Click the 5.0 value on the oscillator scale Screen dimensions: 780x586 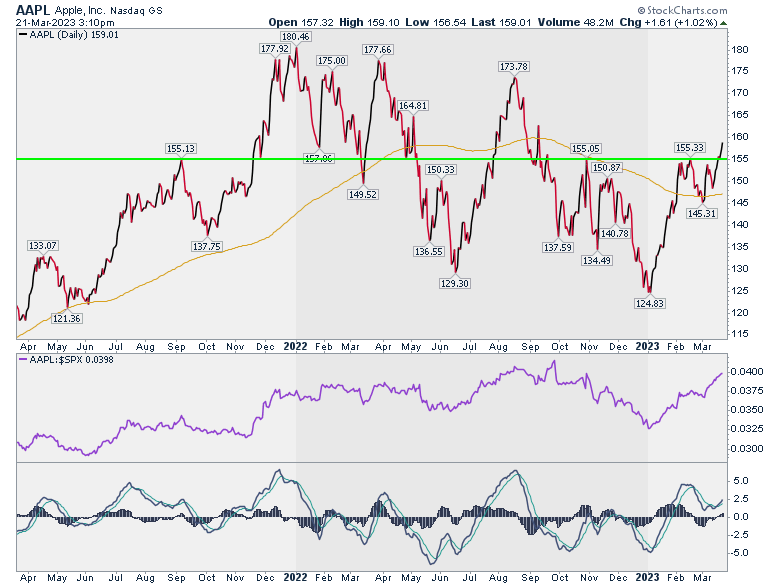(x=741, y=481)
